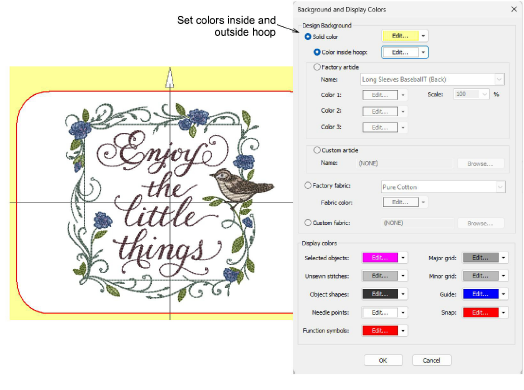Cancel the Background and Display Colors dialog
Viewport: 524px width, 390px height.
pos(431,360)
